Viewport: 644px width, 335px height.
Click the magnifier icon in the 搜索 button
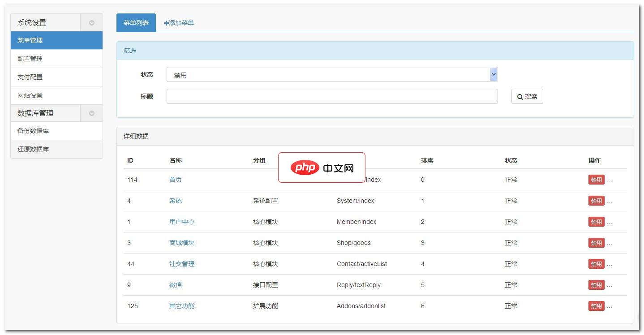point(519,96)
